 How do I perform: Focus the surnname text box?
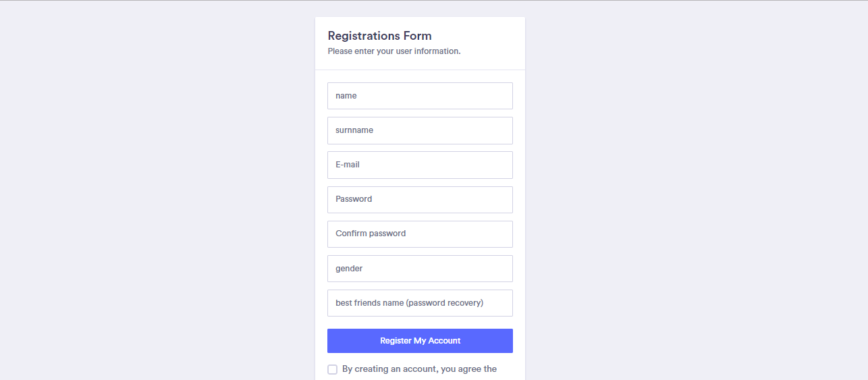click(x=420, y=130)
